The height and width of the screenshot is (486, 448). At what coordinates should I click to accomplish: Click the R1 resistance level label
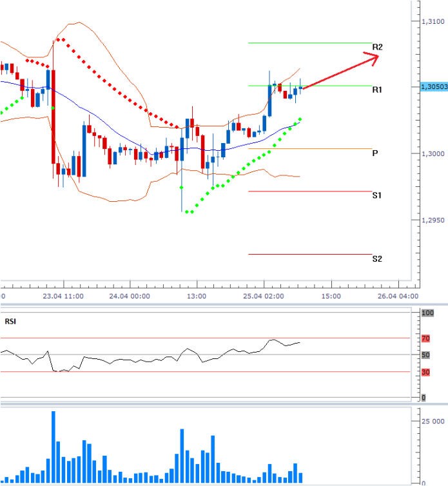pos(376,90)
